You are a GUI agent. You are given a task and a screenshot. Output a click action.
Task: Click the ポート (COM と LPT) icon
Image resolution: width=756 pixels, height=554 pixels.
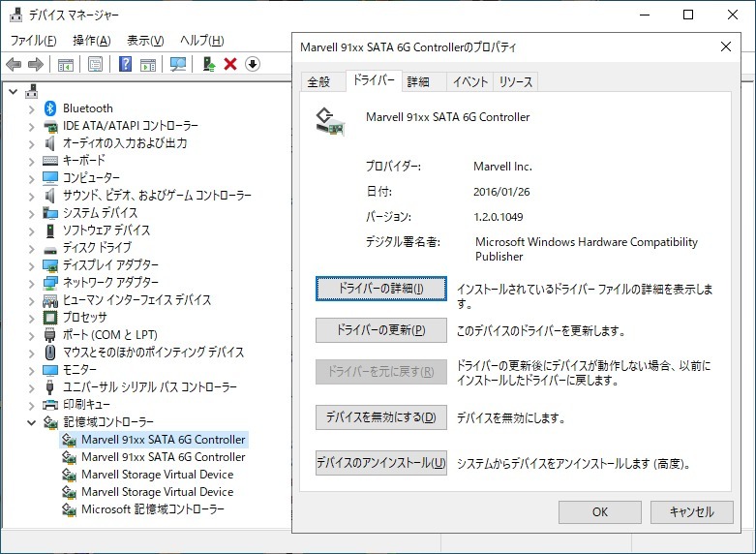pos(50,334)
